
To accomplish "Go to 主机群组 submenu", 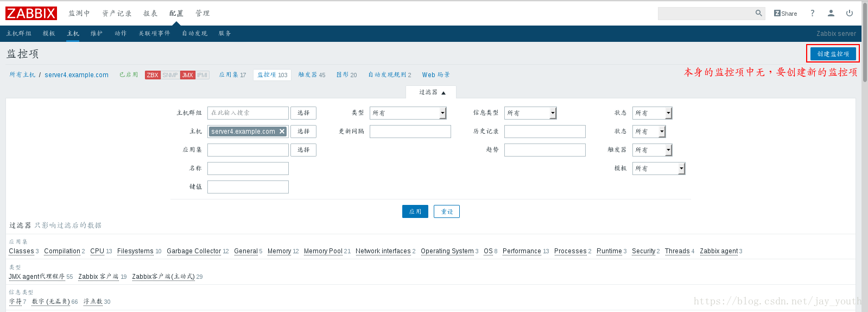I will point(19,34).
